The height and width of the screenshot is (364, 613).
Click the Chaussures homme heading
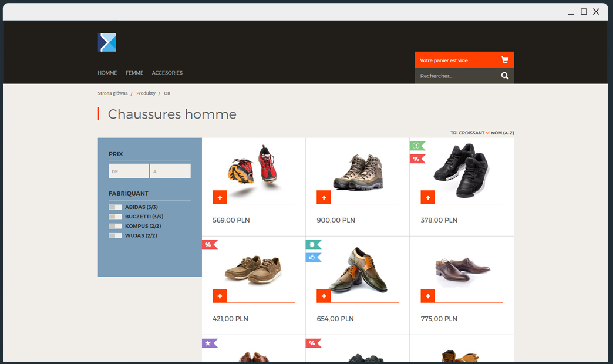[x=172, y=114]
